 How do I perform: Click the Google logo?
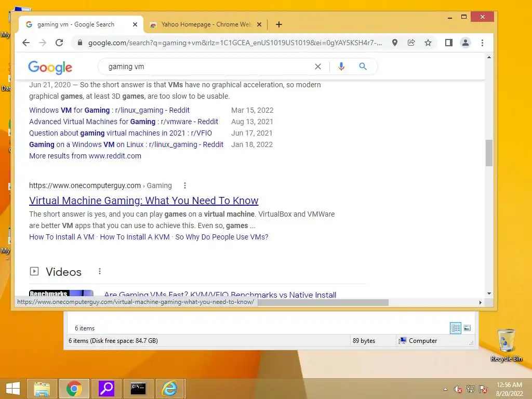point(50,67)
